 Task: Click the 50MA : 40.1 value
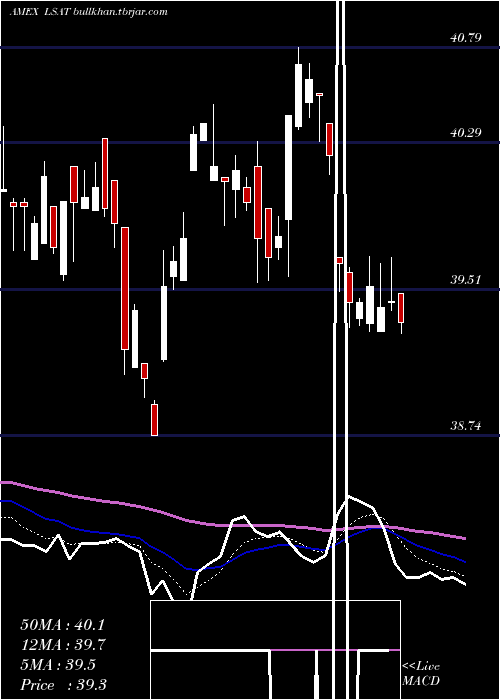pos(62,625)
